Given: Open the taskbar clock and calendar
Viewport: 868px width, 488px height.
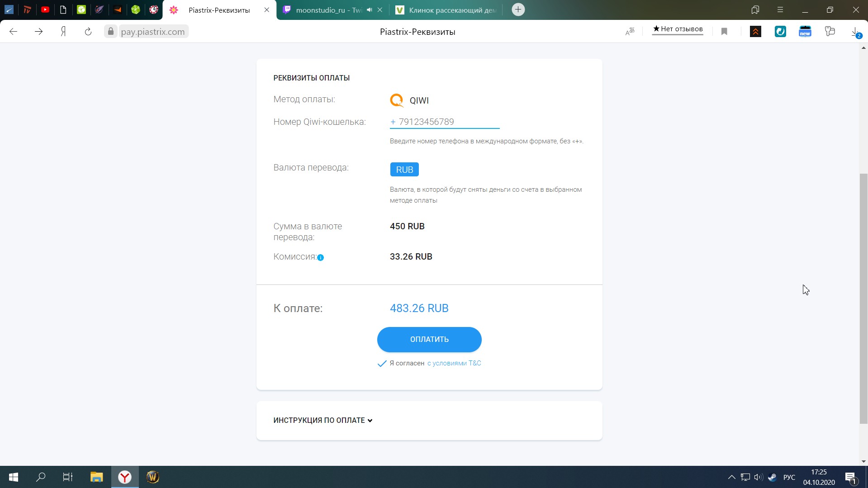Looking at the screenshot, I should coord(819,477).
